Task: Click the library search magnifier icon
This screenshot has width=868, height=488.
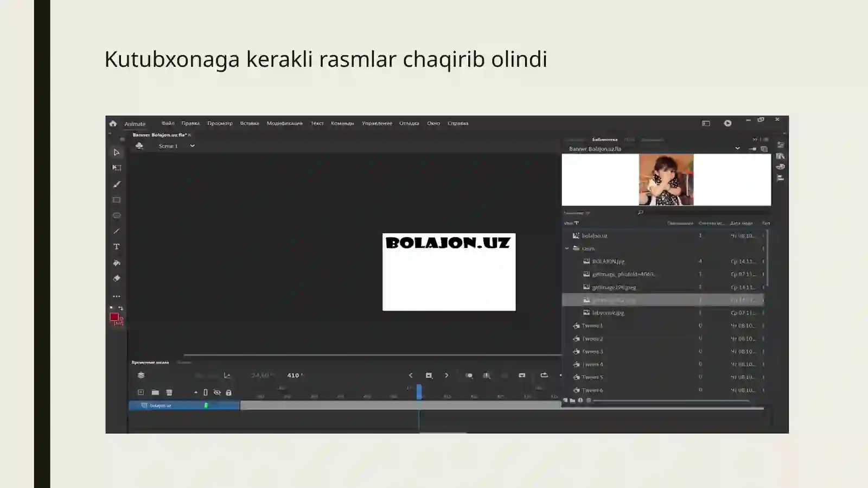Action: [x=641, y=212]
